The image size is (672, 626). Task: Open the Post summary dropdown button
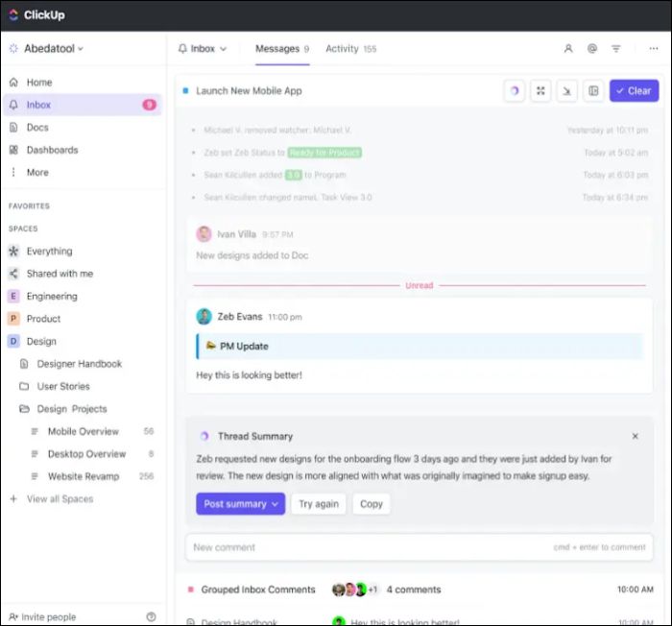click(240, 504)
